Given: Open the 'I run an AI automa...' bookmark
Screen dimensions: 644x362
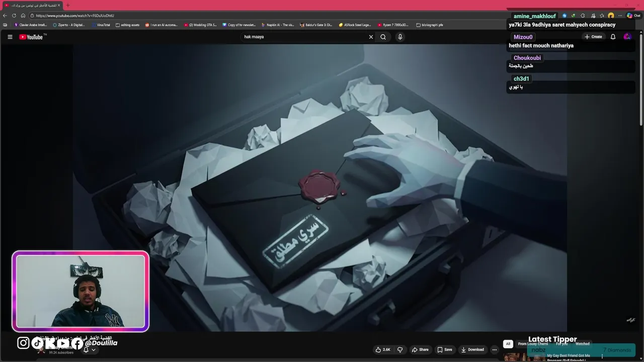Looking at the screenshot, I should pos(162,25).
